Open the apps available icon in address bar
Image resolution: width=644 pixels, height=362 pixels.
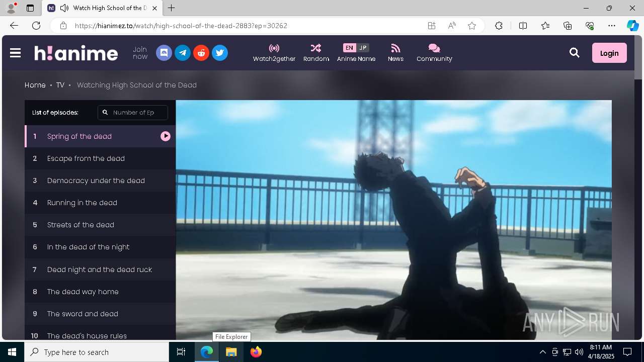[432, 26]
